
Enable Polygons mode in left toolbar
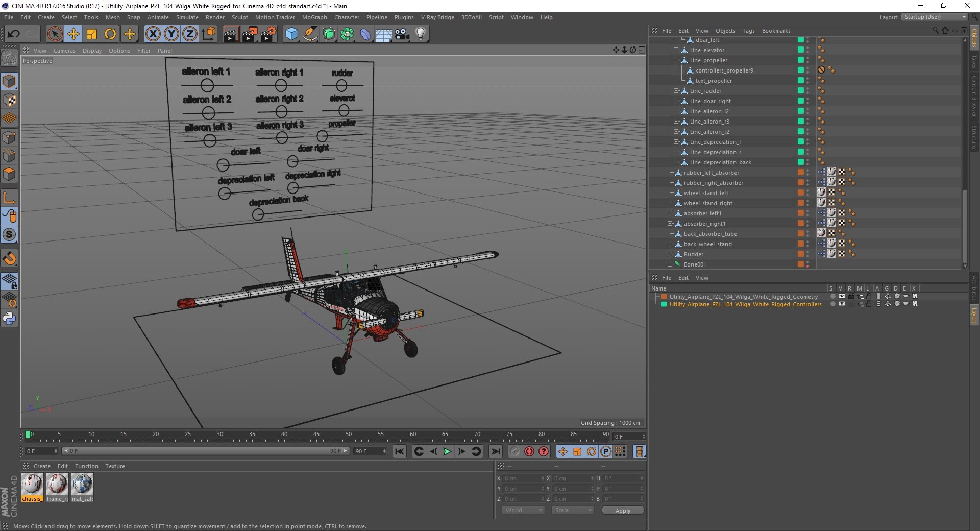pos(9,174)
